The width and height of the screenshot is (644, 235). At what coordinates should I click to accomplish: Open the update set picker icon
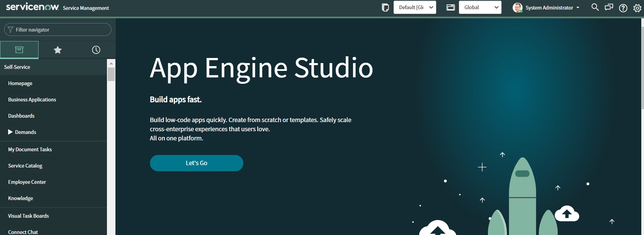[385, 7]
